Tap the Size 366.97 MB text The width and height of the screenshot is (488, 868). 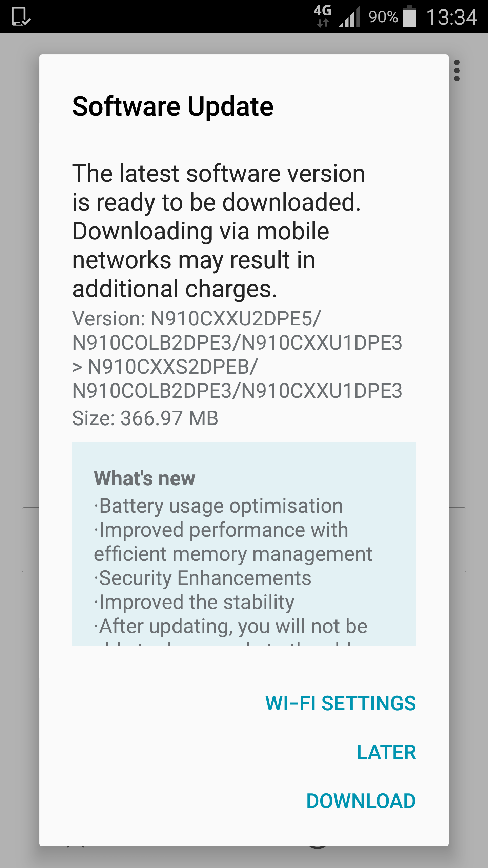click(145, 418)
